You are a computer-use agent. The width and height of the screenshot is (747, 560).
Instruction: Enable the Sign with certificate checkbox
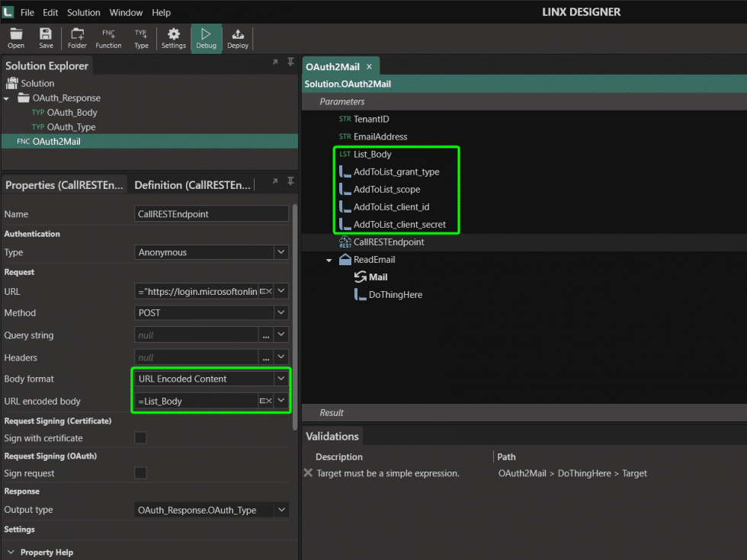[139, 438]
